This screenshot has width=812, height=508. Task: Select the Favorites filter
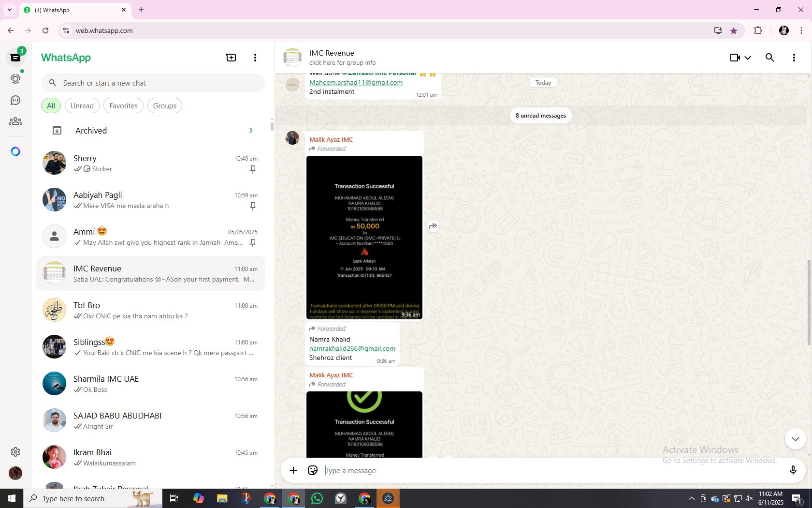(x=123, y=105)
